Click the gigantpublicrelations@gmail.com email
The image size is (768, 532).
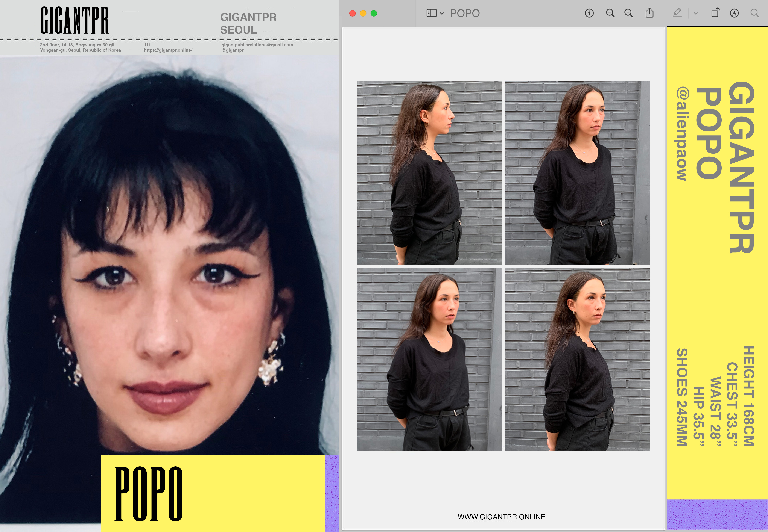tap(257, 45)
